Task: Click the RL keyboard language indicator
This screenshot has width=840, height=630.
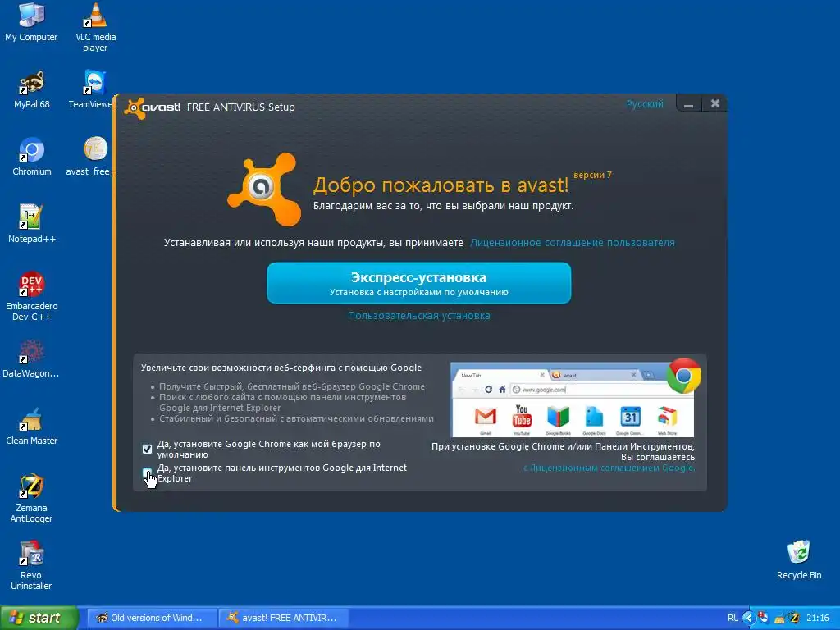Action: pyautogui.click(x=733, y=618)
